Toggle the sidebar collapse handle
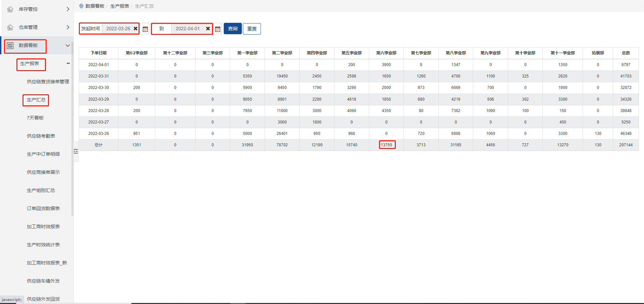 76,151
